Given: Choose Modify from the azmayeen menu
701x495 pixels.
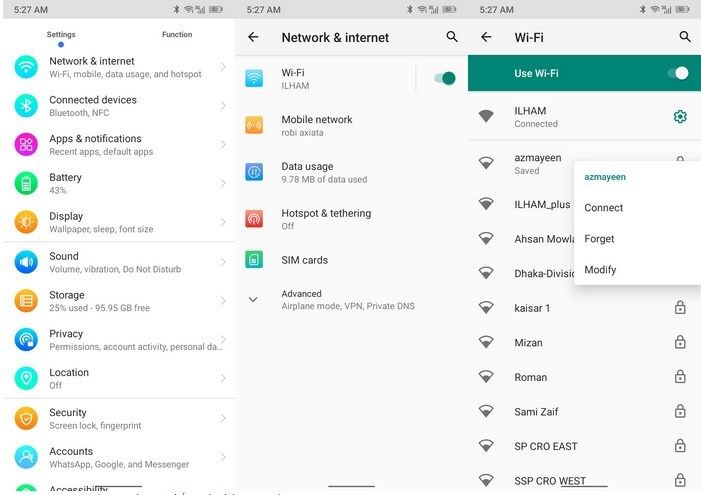Looking at the screenshot, I should tap(601, 270).
